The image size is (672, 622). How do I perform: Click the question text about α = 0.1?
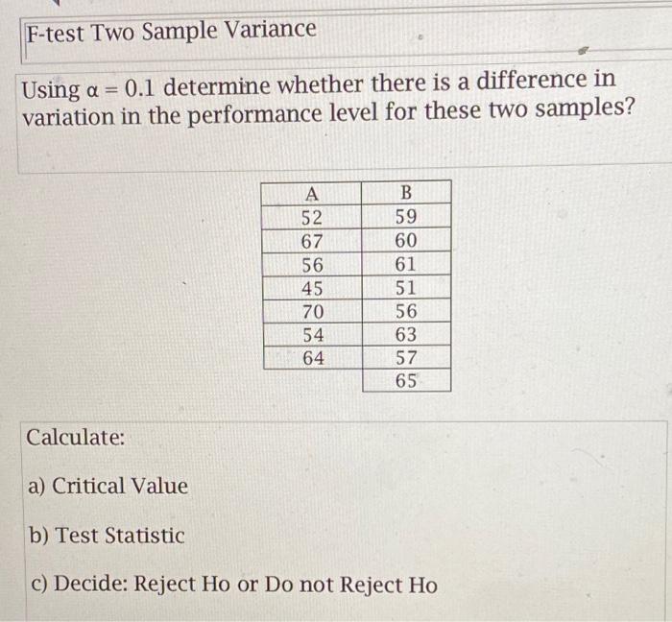point(328,99)
